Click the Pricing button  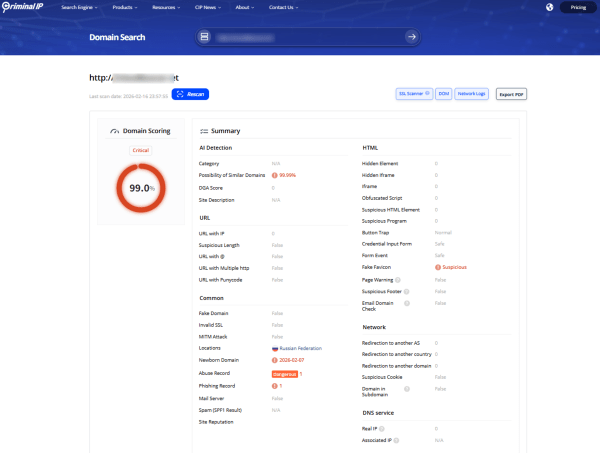coord(578,7)
